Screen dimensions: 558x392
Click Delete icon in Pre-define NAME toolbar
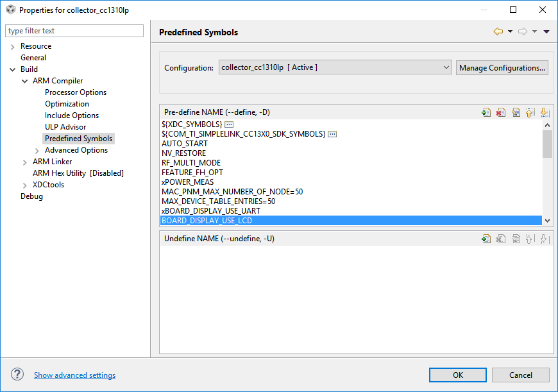(x=501, y=112)
